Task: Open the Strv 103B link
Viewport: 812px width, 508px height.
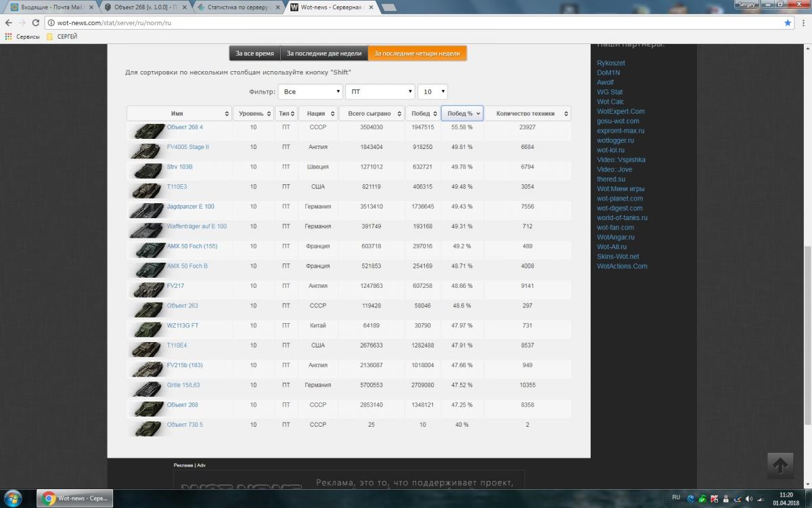Action: [179, 167]
